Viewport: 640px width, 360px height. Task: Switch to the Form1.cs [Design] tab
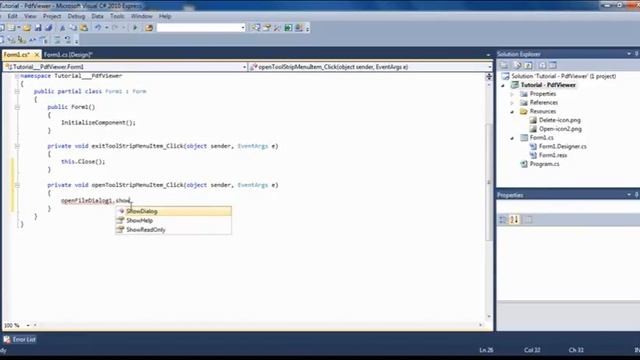pyautogui.click(x=68, y=55)
